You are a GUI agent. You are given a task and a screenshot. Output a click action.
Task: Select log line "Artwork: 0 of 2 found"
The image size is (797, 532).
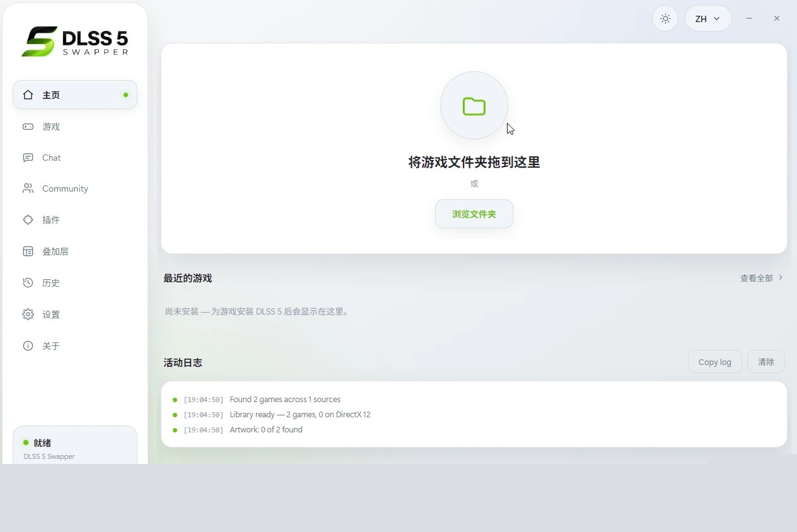(x=266, y=430)
